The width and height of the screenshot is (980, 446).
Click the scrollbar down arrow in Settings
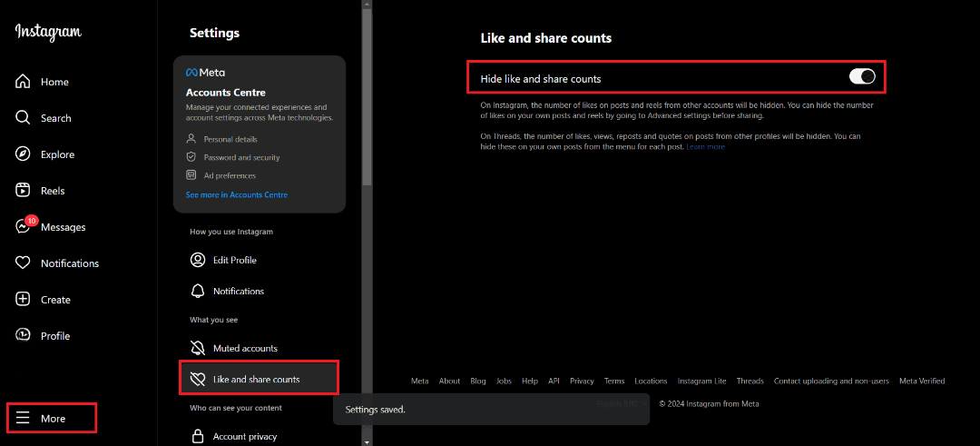pos(367,441)
